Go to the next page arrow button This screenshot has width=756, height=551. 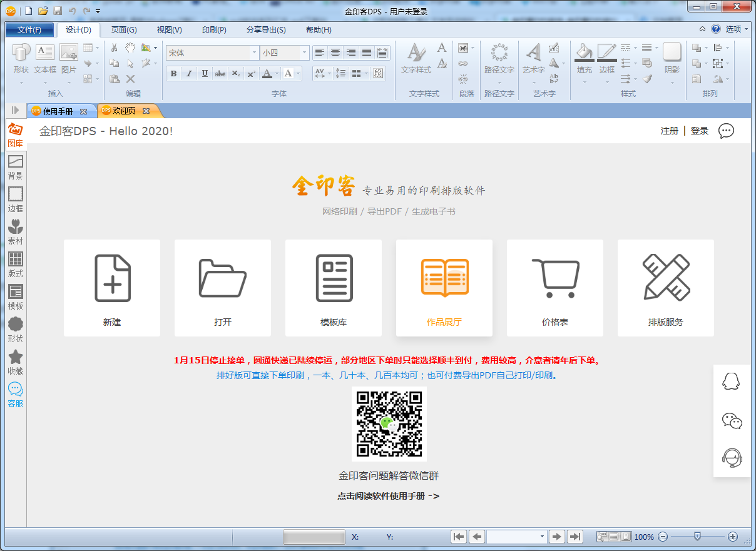tap(556, 537)
